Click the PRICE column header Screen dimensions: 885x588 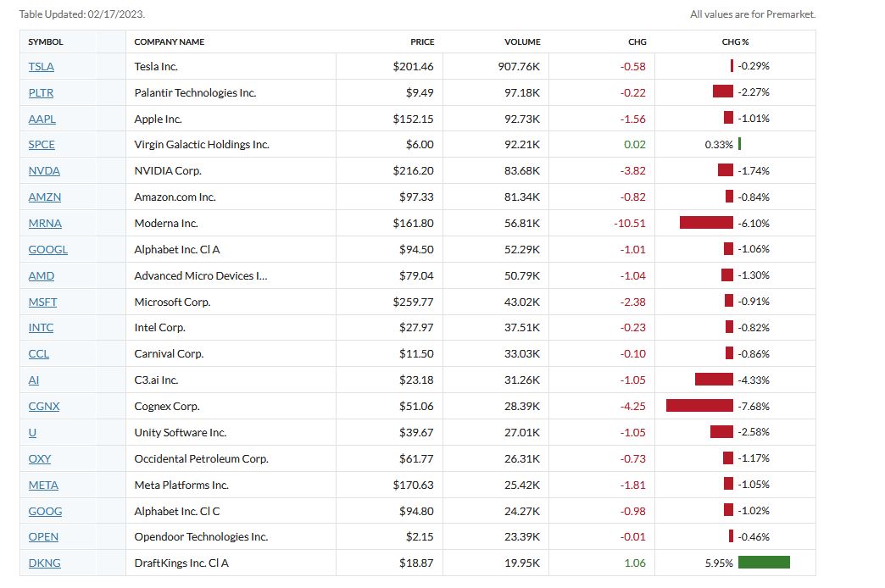(422, 42)
